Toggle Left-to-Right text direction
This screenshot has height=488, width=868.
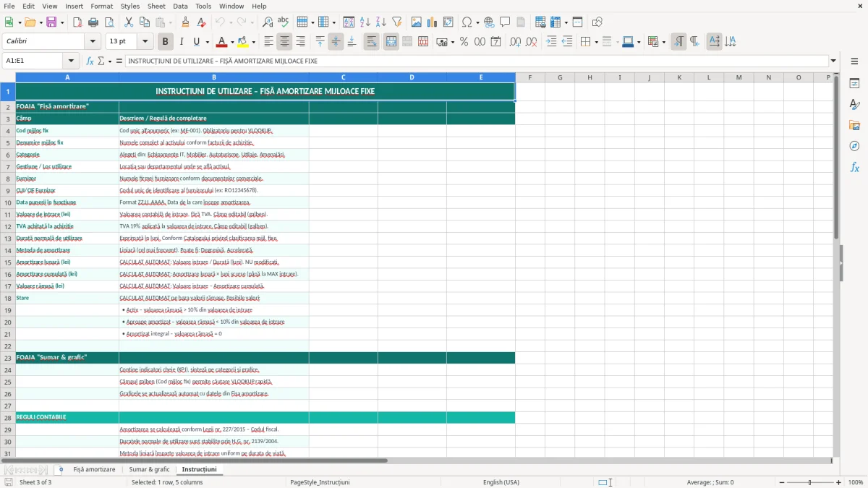tap(678, 42)
